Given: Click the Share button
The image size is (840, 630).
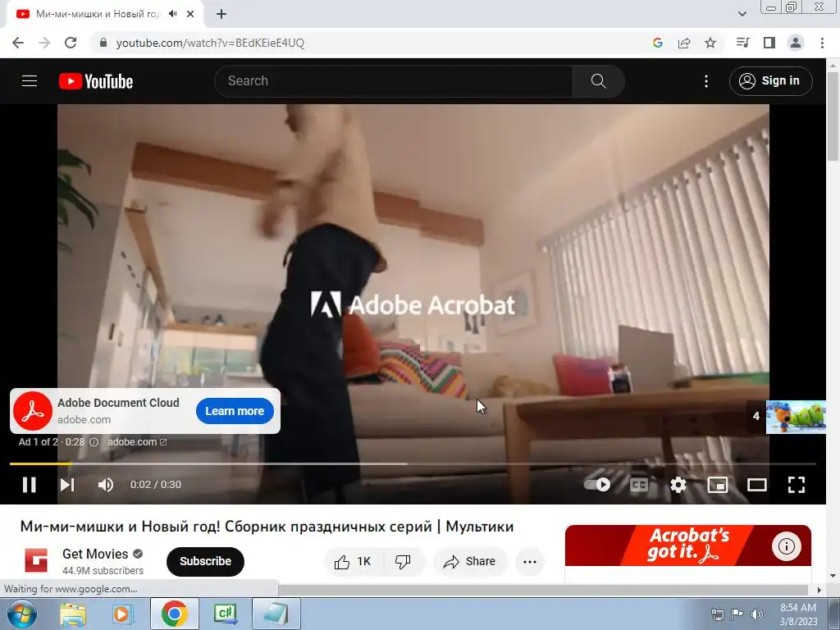Looking at the screenshot, I should point(469,561).
